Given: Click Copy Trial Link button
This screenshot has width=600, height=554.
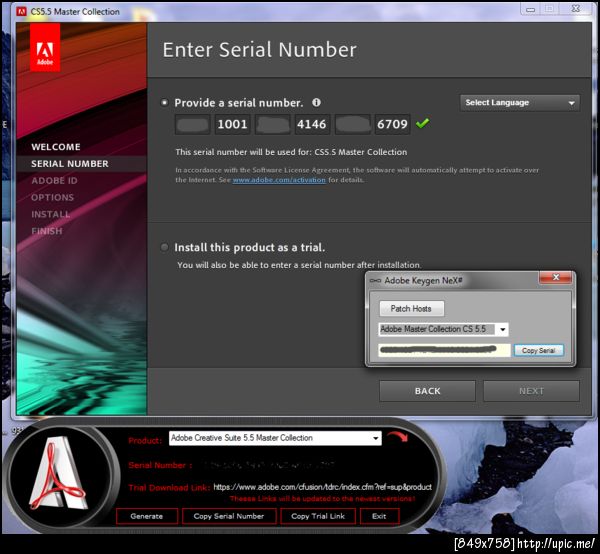Looking at the screenshot, I should [318, 516].
